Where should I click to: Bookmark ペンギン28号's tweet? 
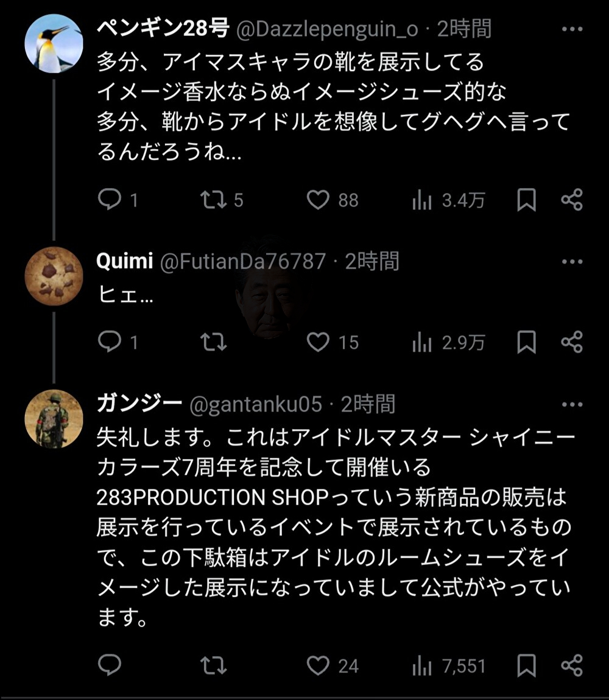[526, 200]
